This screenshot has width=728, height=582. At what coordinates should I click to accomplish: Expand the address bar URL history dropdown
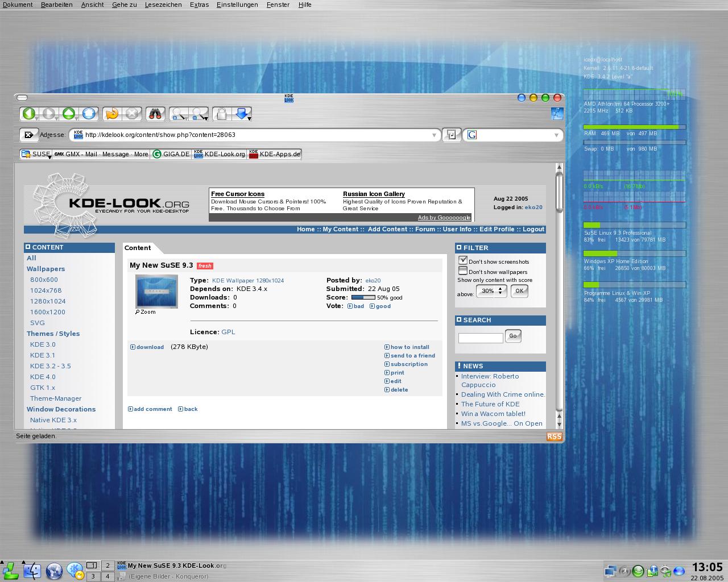(434, 135)
